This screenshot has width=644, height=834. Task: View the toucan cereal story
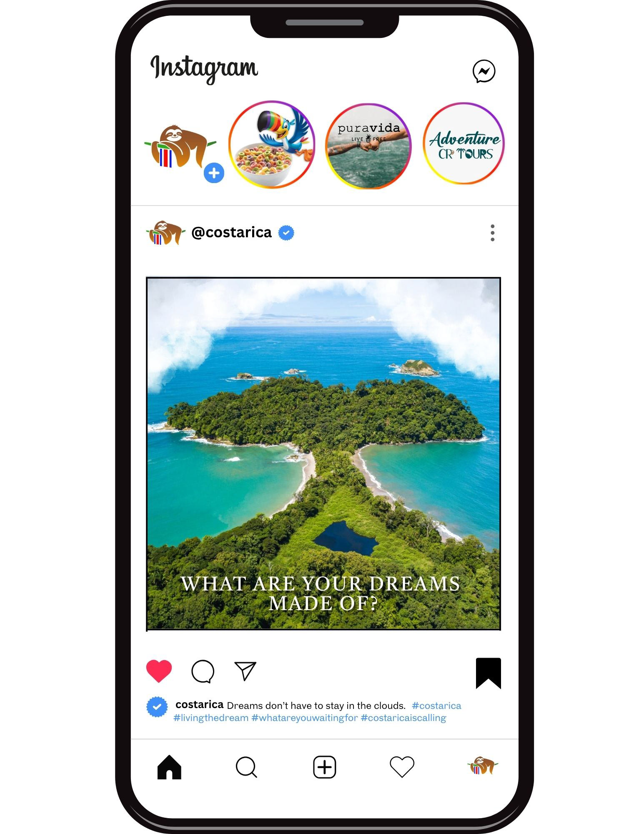tap(272, 144)
